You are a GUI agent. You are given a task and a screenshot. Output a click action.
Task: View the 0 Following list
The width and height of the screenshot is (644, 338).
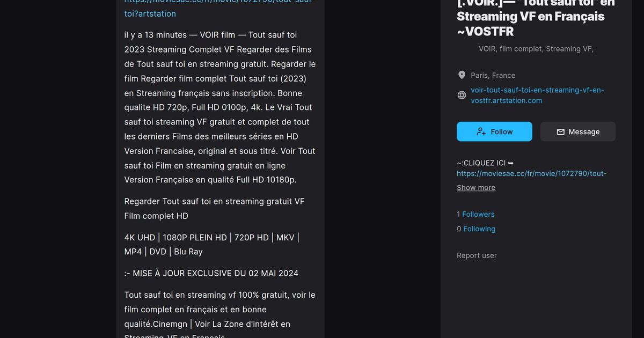pyautogui.click(x=476, y=229)
